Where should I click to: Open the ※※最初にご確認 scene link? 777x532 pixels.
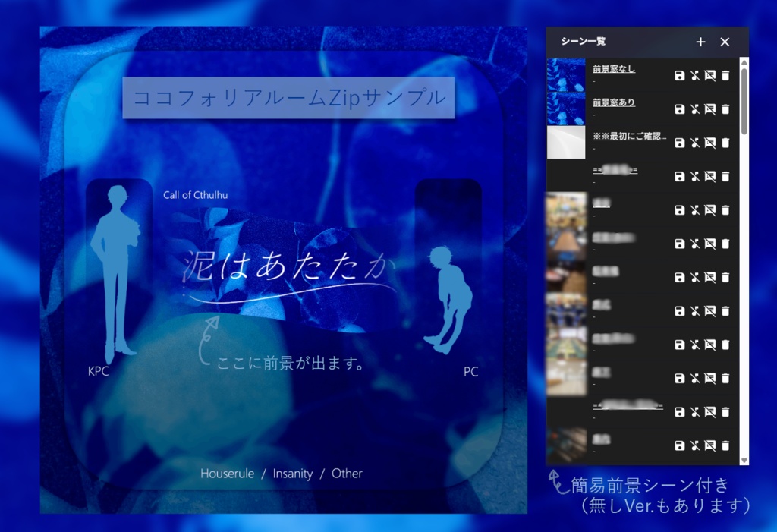tap(629, 136)
